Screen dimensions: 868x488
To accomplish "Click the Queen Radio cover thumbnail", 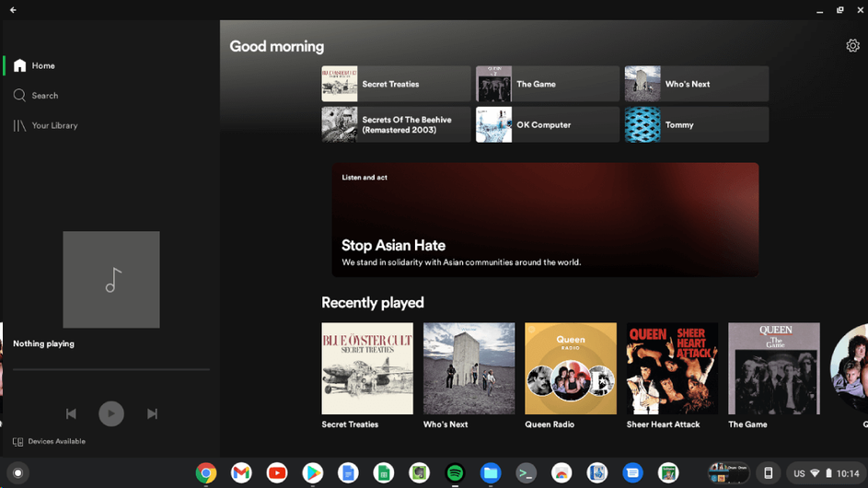I will coord(570,368).
